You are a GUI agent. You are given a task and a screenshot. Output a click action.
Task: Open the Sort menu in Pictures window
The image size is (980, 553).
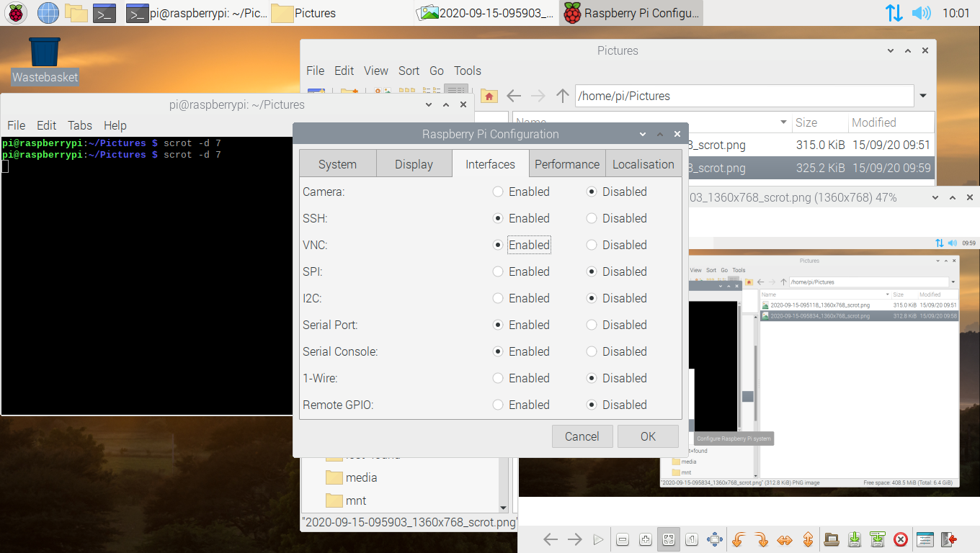coord(409,71)
